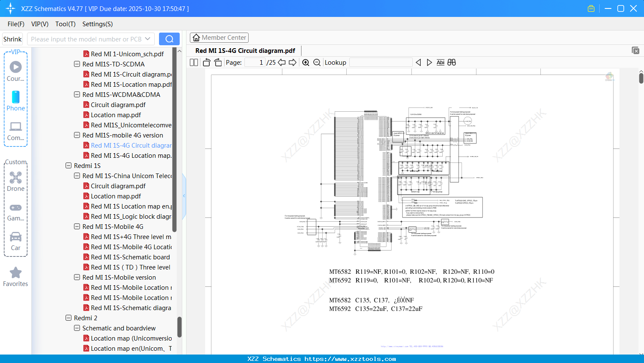Viewport: 644px width, 363px height.
Task: Open the model search dropdown
Action: (x=148, y=38)
